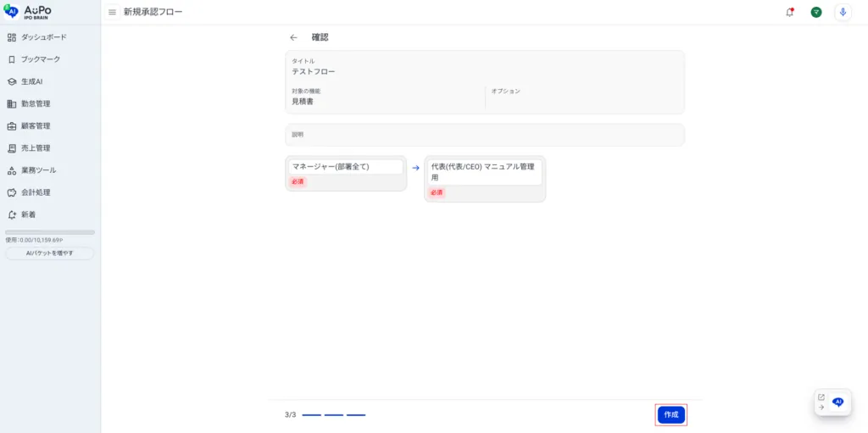Click the 業務ツール shapes icon
Viewport: 868px width, 433px height.
click(x=12, y=170)
